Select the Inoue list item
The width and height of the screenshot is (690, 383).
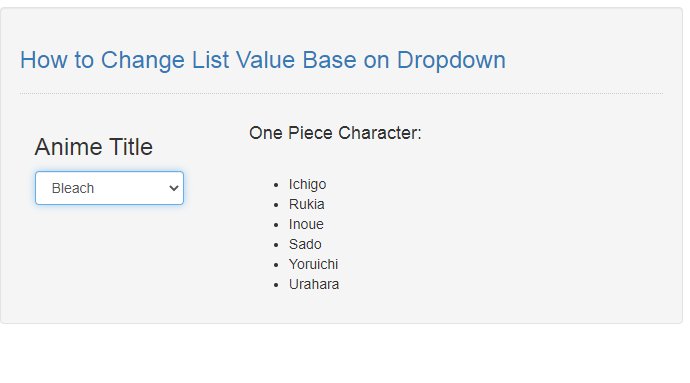(x=306, y=224)
